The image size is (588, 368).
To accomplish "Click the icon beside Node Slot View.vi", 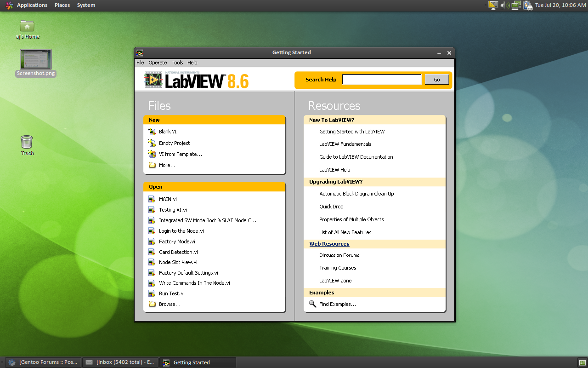I will click(x=152, y=262).
